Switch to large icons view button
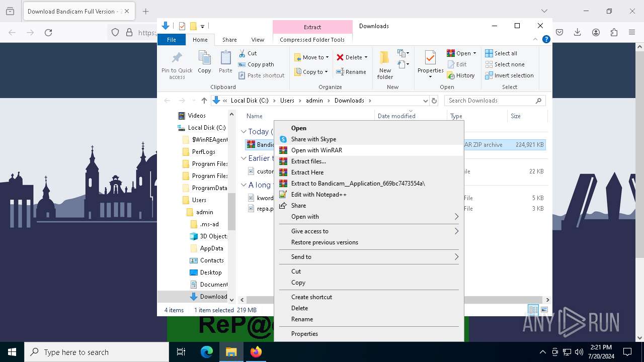 [x=544, y=310]
